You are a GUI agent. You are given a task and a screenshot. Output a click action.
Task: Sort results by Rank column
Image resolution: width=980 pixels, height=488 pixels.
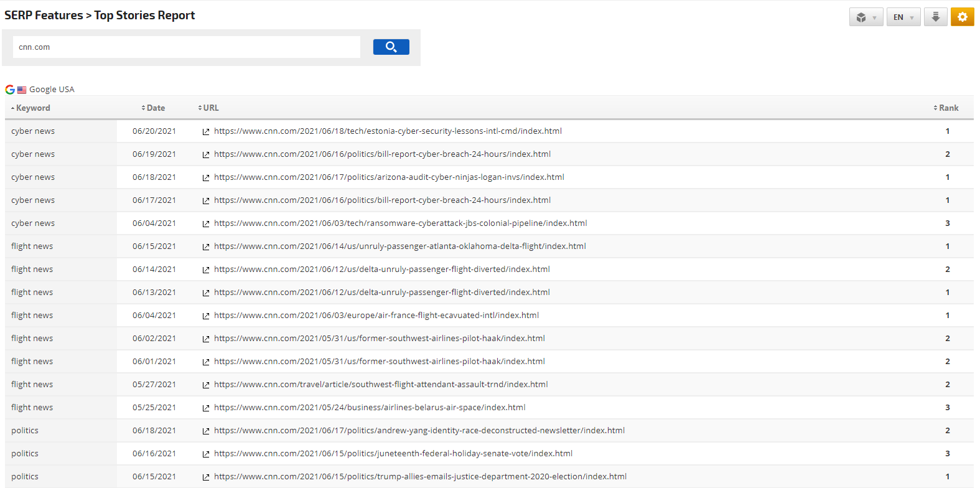coord(948,108)
